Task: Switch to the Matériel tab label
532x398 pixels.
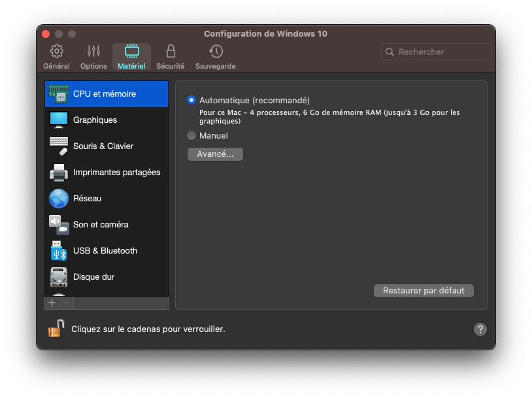Action: tap(131, 66)
